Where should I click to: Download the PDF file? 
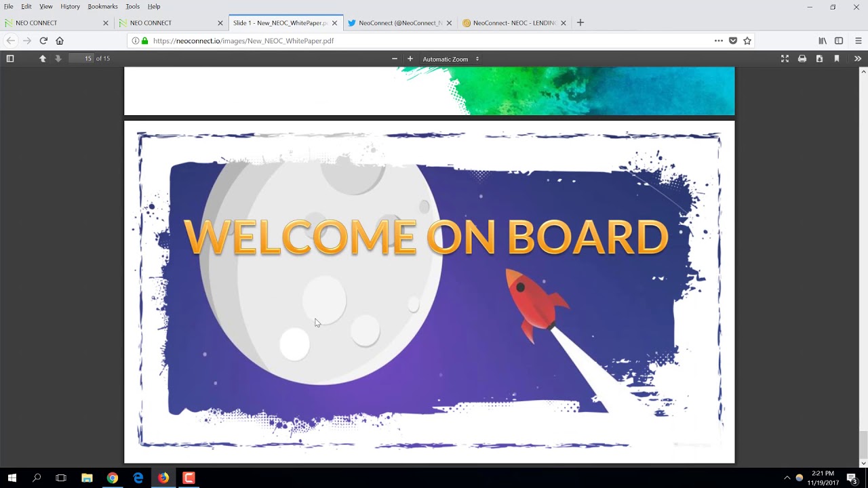pos(819,59)
